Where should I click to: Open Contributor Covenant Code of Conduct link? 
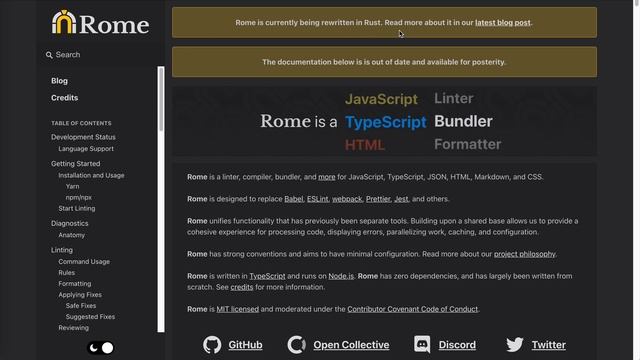[x=412, y=309]
